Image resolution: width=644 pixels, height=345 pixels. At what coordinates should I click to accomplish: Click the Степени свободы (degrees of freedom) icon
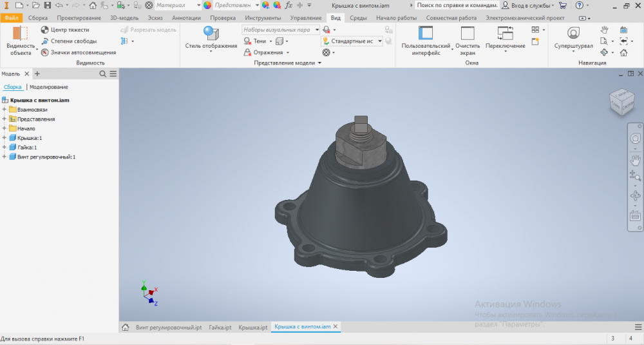tap(44, 41)
